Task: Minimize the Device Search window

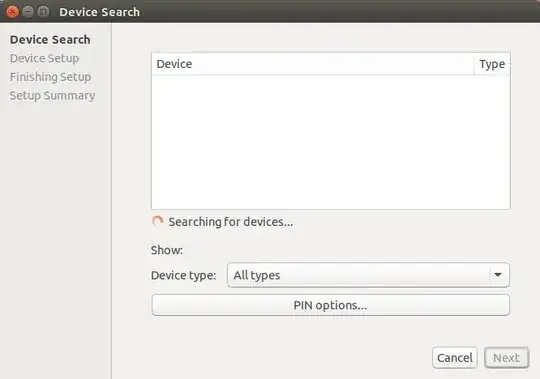Action: pyautogui.click(x=28, y=12)
